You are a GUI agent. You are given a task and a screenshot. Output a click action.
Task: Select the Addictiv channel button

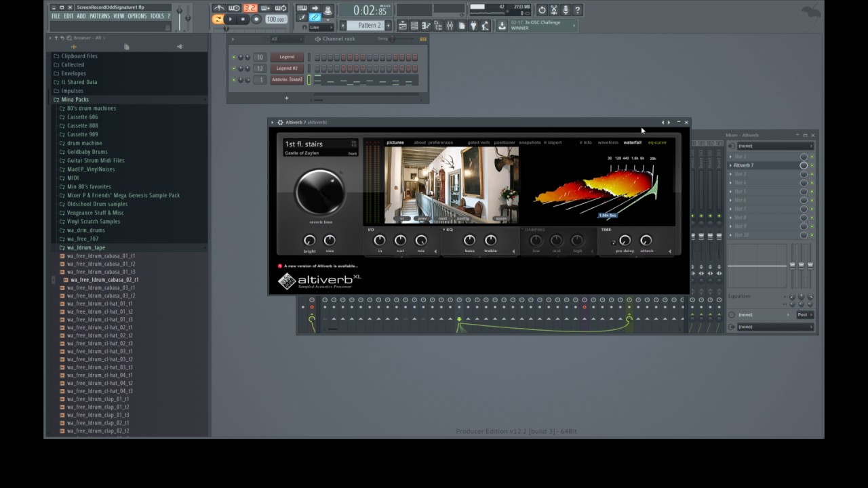[x=287, y=80]
